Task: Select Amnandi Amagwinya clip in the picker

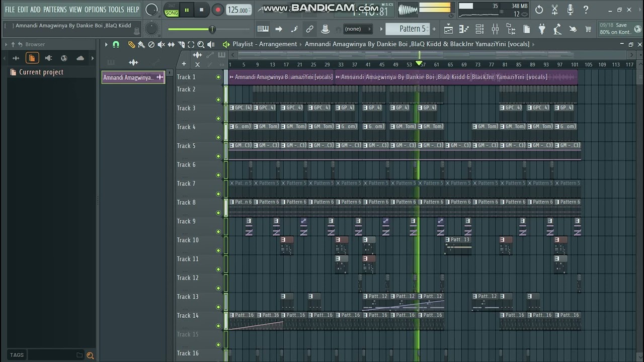Action: 133,77
